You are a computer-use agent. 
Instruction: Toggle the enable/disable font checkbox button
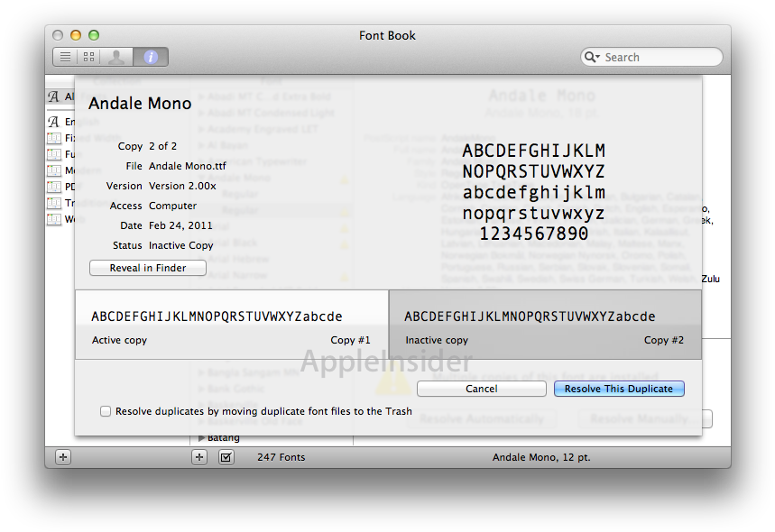click(x=226, y=457)
